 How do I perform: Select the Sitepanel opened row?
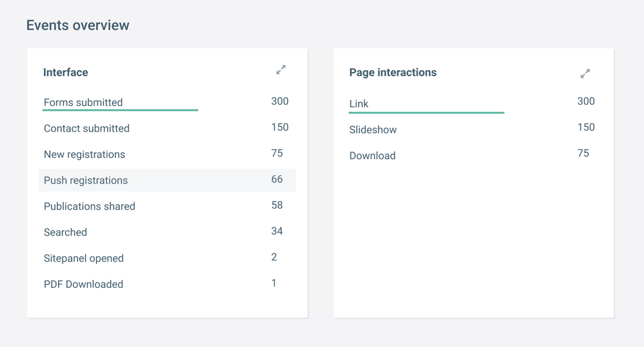pos(84,258)
